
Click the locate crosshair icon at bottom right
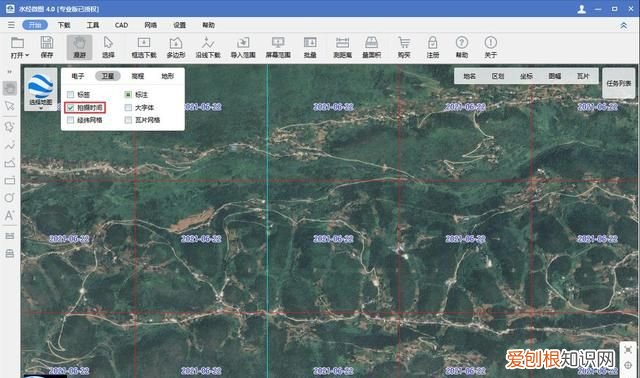pyautogui.click(x=628, y=365)
